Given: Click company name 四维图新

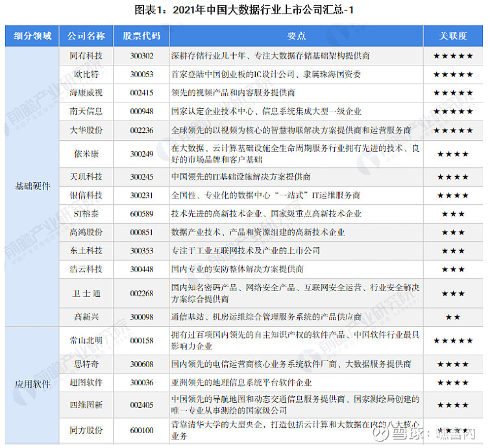Looking at the screenshot, I should click(x=86, y=405).
